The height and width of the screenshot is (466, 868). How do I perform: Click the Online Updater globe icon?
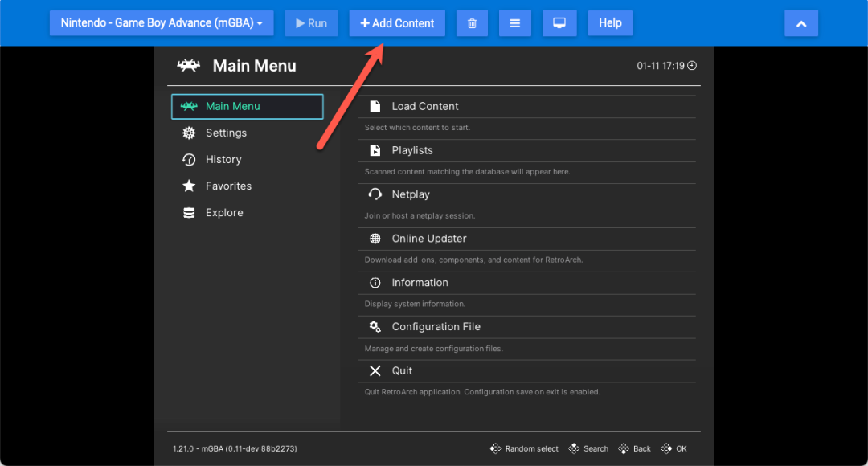375,239
